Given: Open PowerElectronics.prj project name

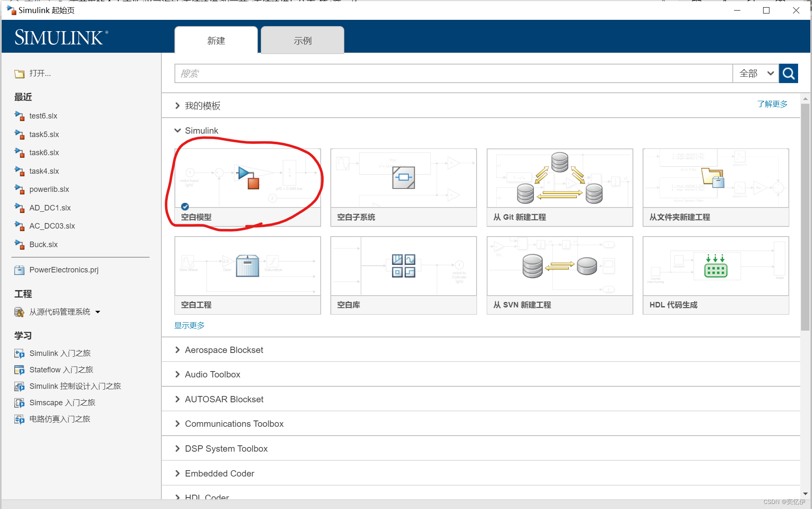Looking at the screenshot, I should coord(64,270).
